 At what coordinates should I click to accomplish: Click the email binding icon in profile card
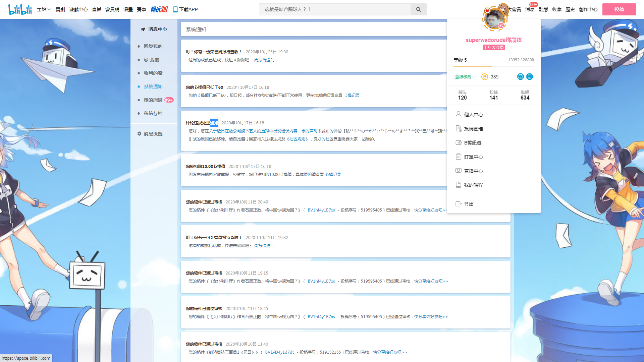[x=520, y=77]
